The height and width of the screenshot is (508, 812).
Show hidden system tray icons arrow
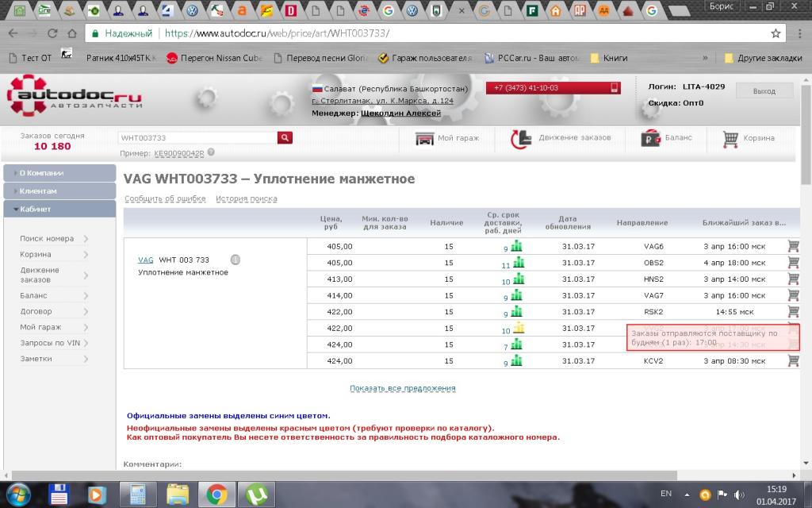(688, 495)
